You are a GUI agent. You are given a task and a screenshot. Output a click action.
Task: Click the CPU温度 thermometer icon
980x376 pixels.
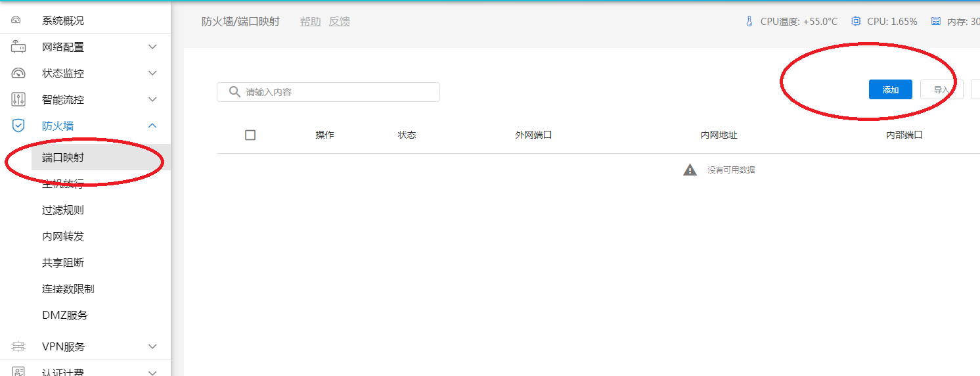pos(749,22)
